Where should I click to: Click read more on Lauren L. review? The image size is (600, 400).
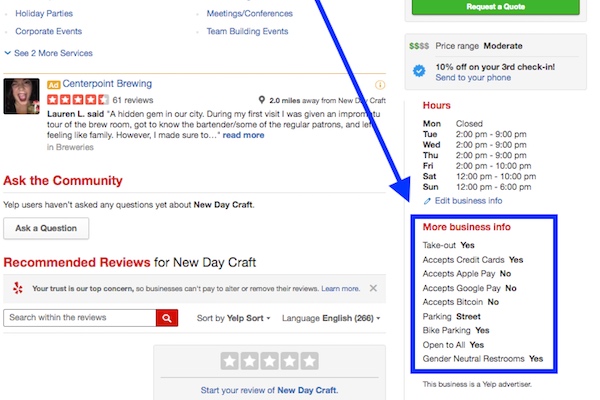pos(243,135)
